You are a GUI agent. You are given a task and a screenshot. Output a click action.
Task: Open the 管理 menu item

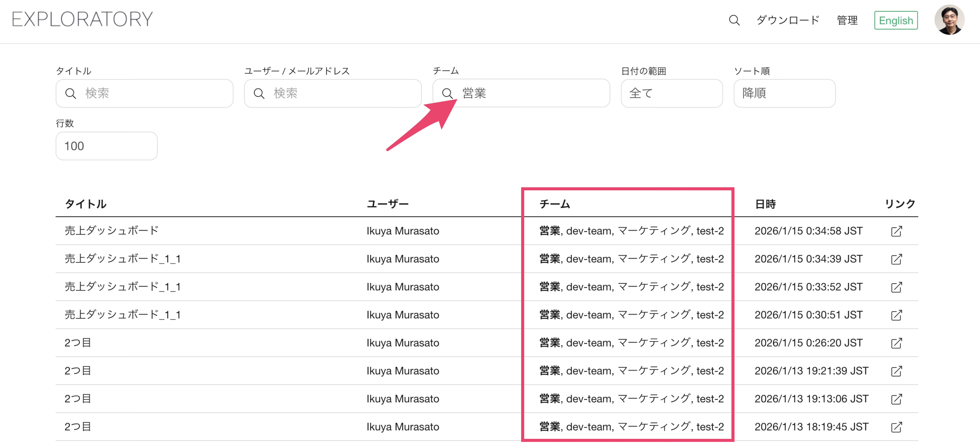(x=847, y=20)
